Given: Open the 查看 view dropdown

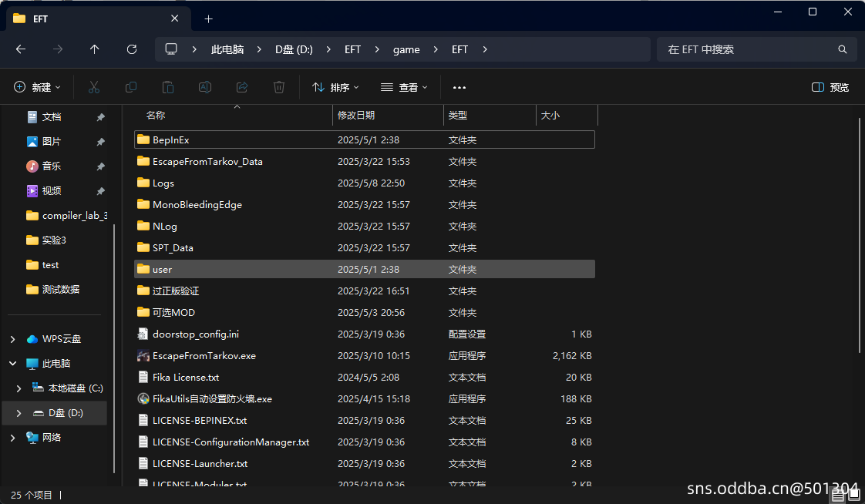Looking at the screenshot, I should coord(404,87).
